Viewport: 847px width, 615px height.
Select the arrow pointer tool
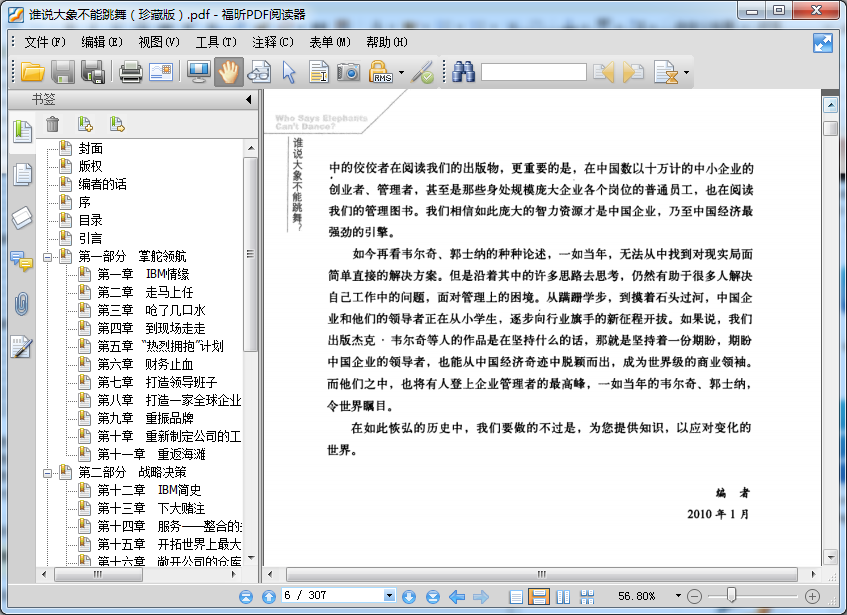(289, 72)
